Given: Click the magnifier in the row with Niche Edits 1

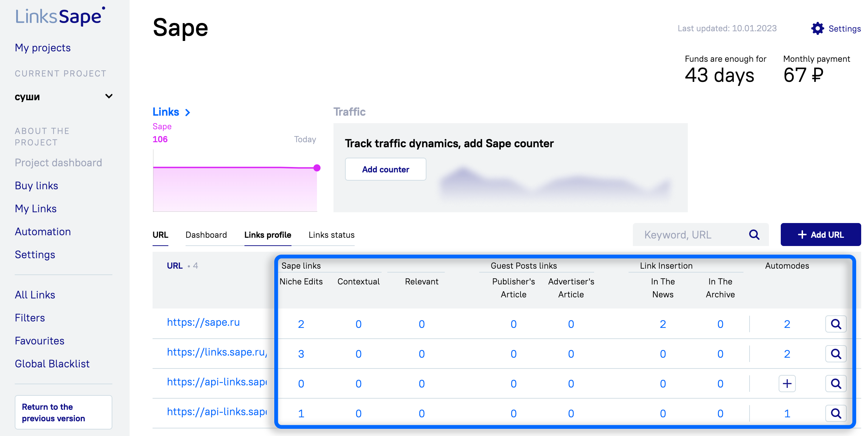Looking at the screenshot, I should (836, 413).
